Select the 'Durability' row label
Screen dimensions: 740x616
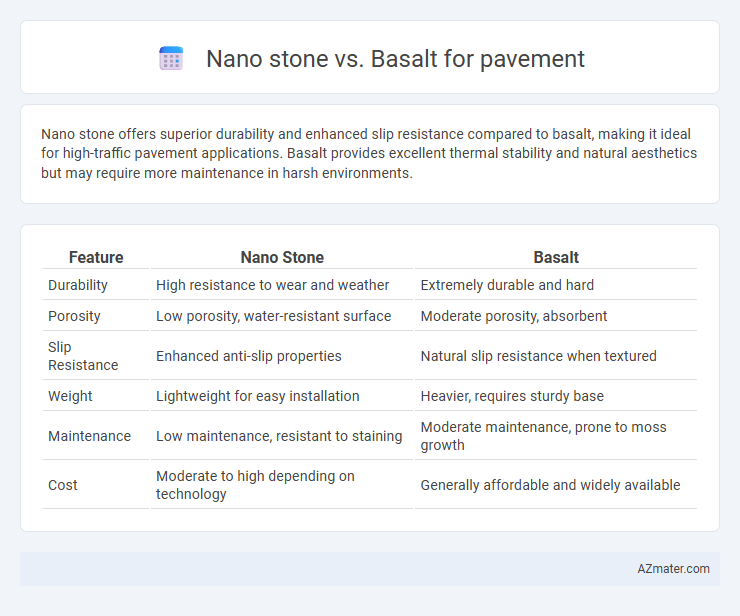[x=78, y=285]
